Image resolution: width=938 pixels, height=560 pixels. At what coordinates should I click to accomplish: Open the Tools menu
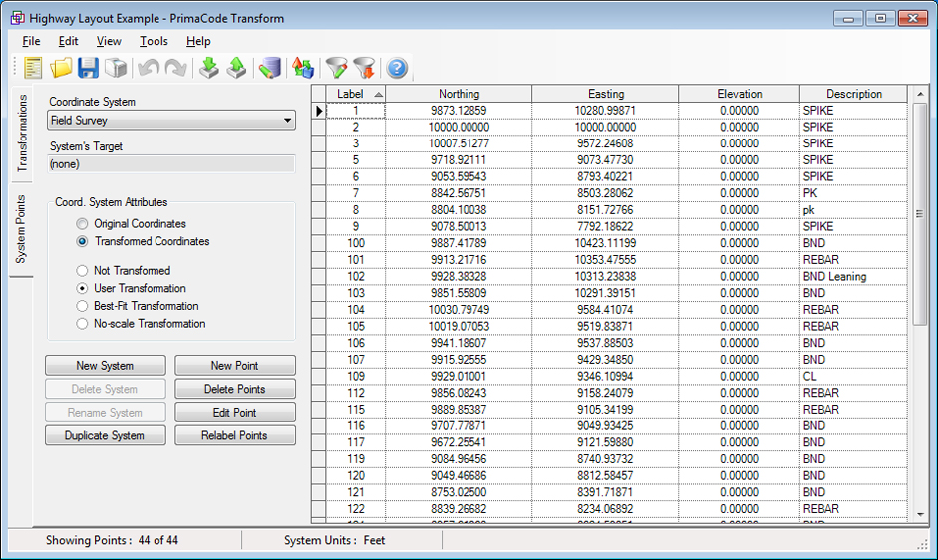point(154,41)
